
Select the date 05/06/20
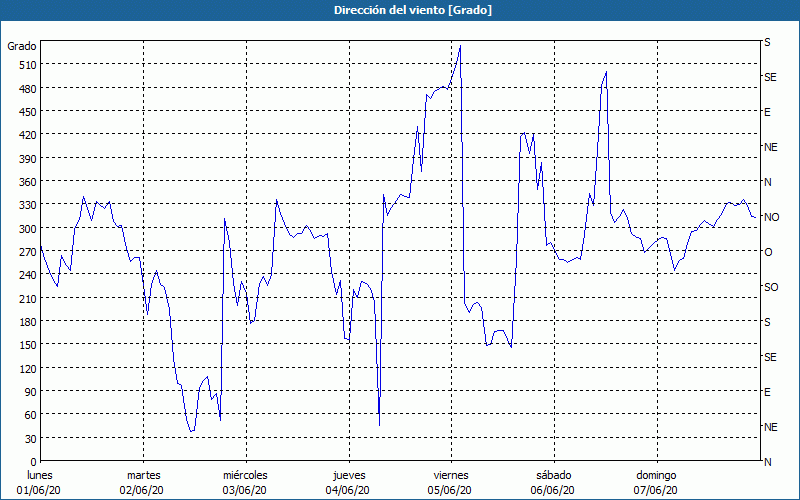[450, 491]
